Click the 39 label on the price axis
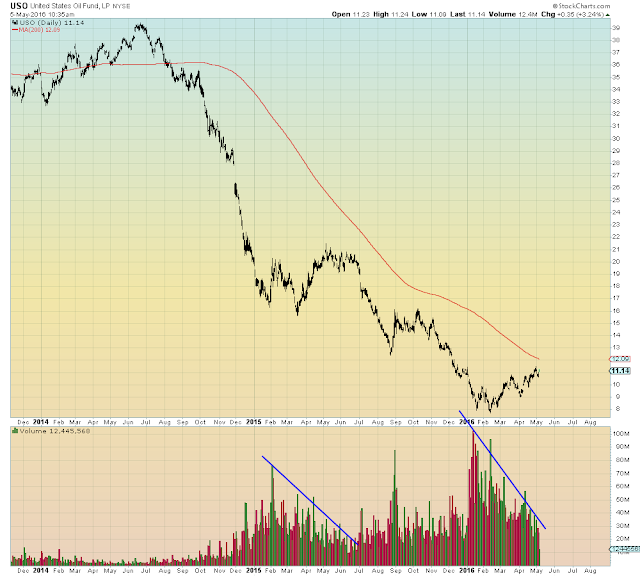This screenshot has width=640, height=576. (616, 28)
